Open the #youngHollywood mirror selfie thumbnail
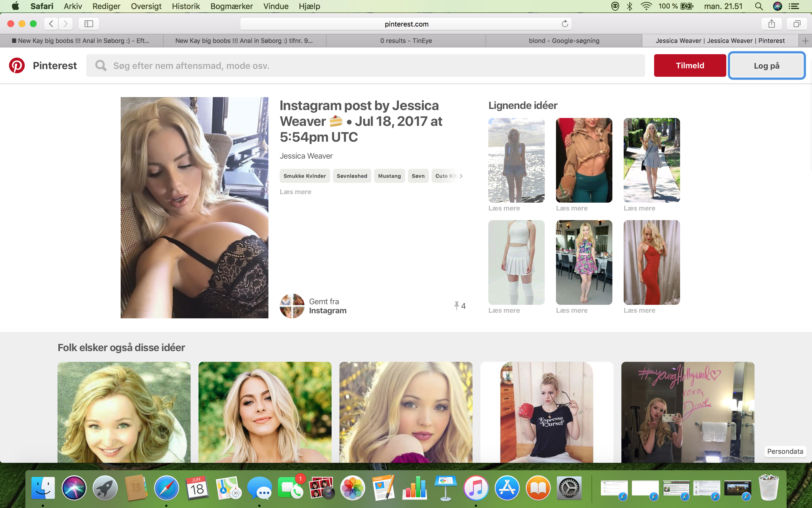The height and width of the screenshot is (508, 812). 687,412
